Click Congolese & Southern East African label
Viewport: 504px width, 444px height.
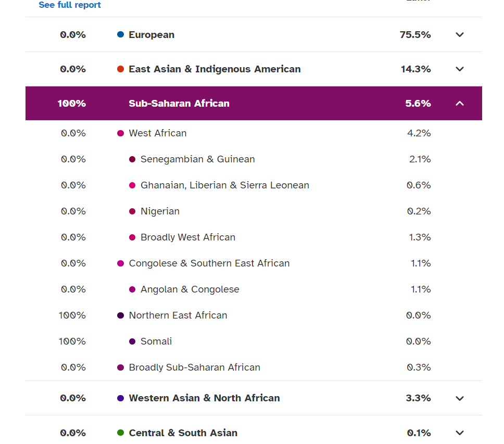click(209, 263)
